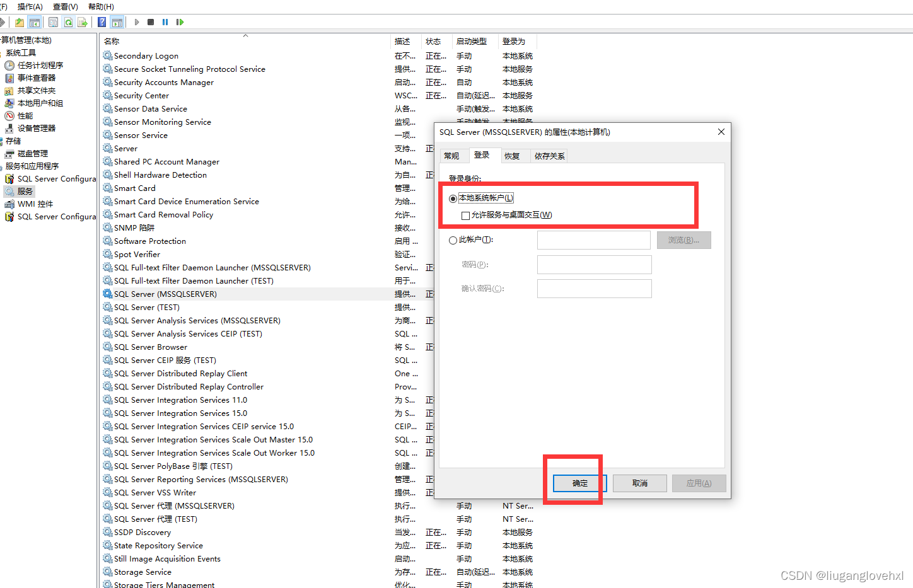This screenshot has width=913, height=588.
Task: Click gear icon of SQL Server Browser
Action: click(108, 347)
